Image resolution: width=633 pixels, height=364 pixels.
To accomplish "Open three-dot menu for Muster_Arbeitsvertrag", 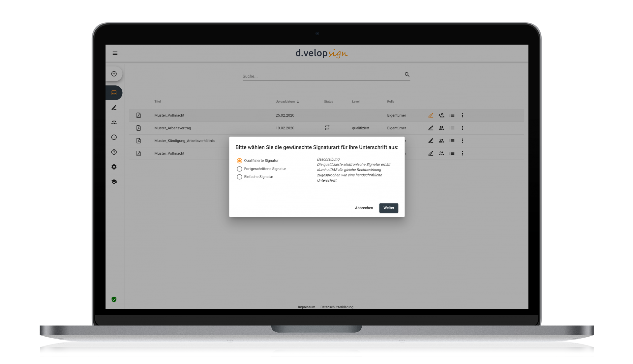I will pyautogui.click(x=463, y=128).
